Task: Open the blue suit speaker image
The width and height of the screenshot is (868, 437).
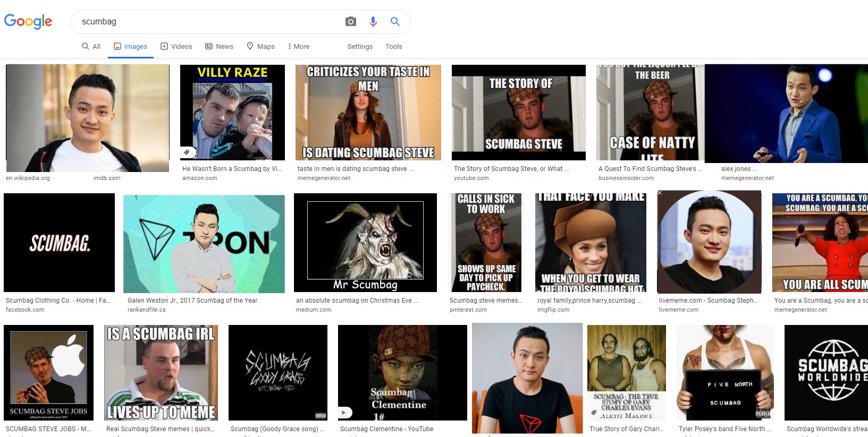Action: (x=786, y=114)
